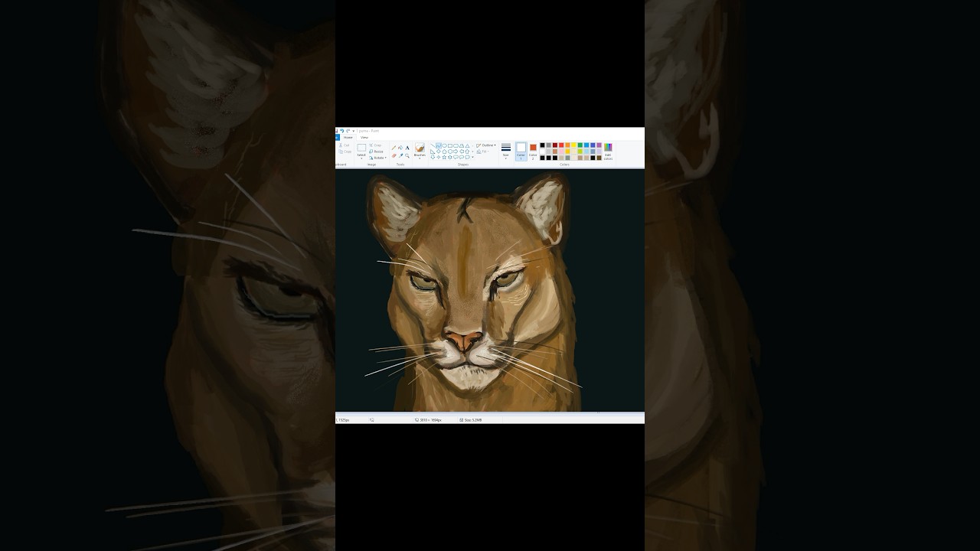The width and height of the screenshot is (980, 551).
Task: Pick the lime color swatch
Action: (x=580, y=152)
